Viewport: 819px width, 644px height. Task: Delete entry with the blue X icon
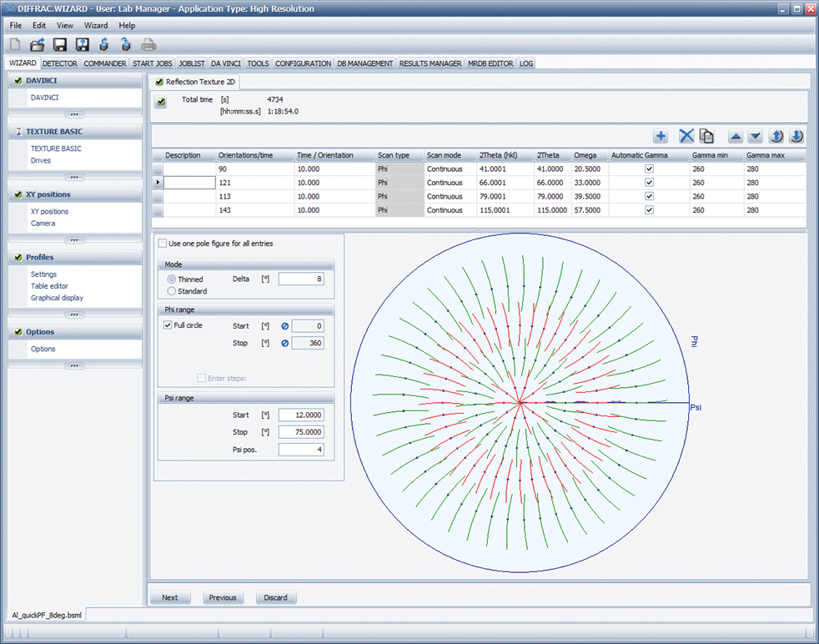coord(686,137)
